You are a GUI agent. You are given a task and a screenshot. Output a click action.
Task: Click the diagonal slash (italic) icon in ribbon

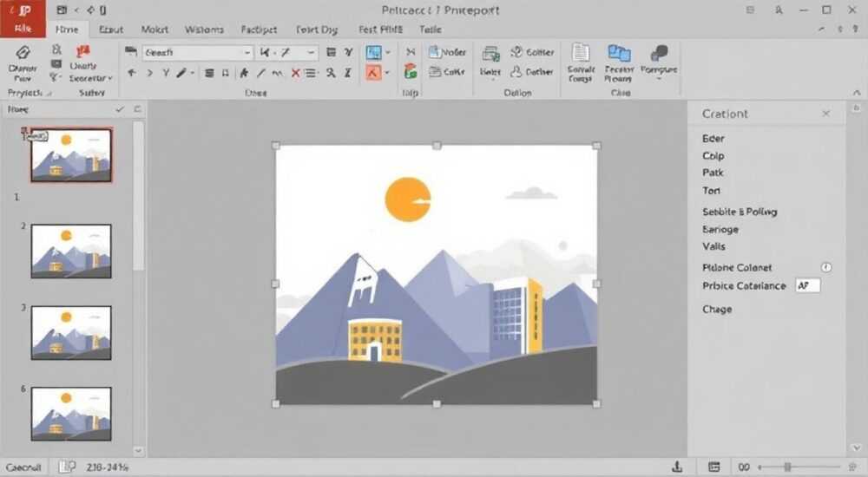(x=261, y=73)
